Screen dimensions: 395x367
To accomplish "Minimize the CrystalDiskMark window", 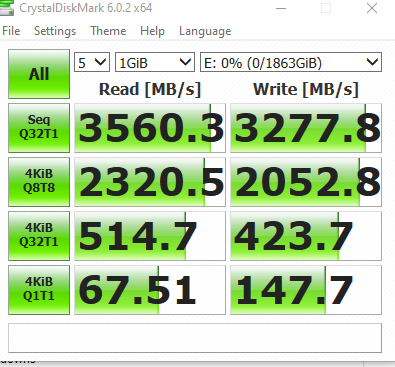I will [281, 8].
